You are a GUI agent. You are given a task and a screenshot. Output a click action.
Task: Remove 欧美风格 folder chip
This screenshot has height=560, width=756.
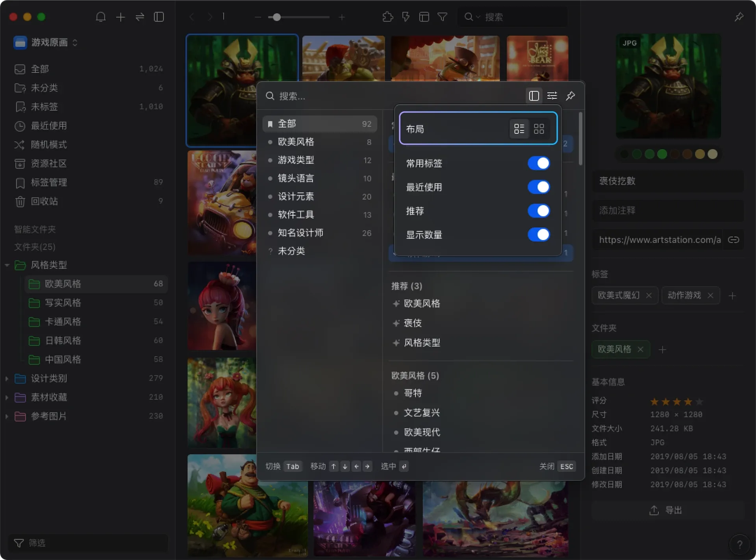(640, 349)
